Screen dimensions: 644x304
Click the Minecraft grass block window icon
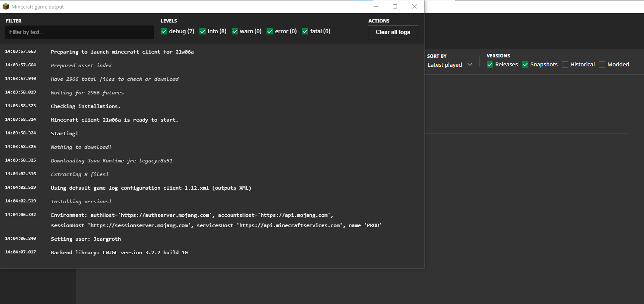pos(6,7)
